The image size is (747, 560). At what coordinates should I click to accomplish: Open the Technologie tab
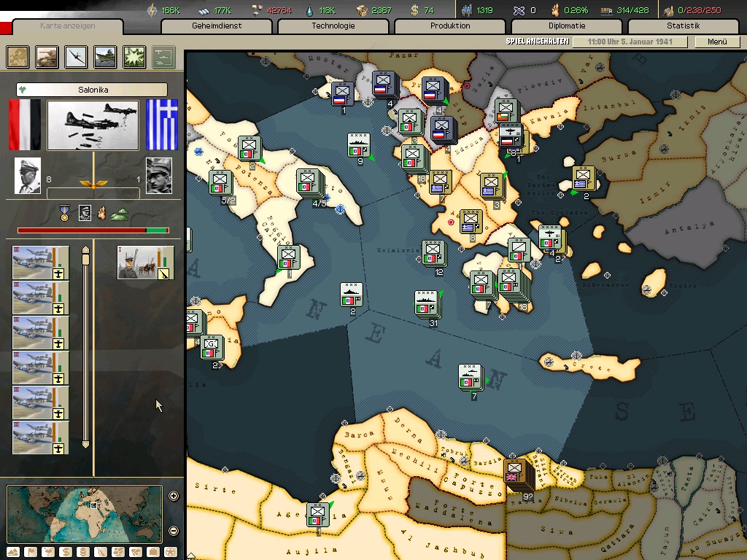coord(333,26)
